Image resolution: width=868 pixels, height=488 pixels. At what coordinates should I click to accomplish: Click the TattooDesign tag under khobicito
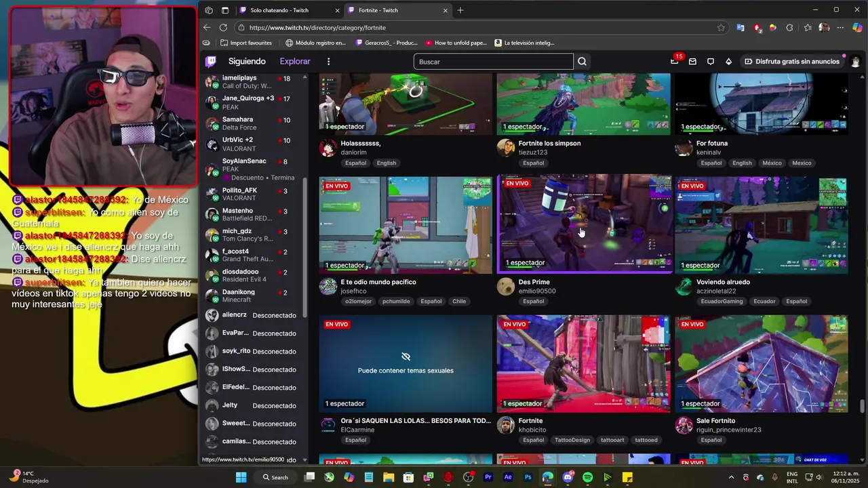click(x=572, y=440)
